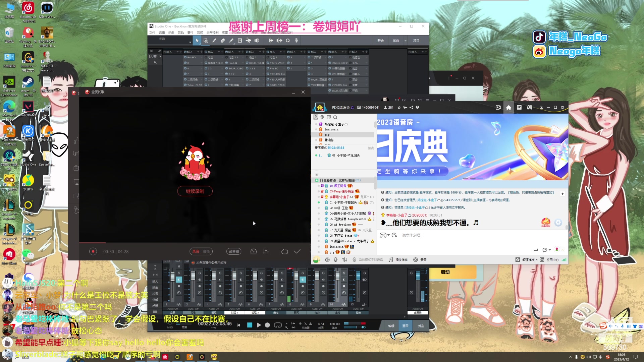
Task: Switch to the 编辑 tab in Studio One
Action: (x=391, y=326)
